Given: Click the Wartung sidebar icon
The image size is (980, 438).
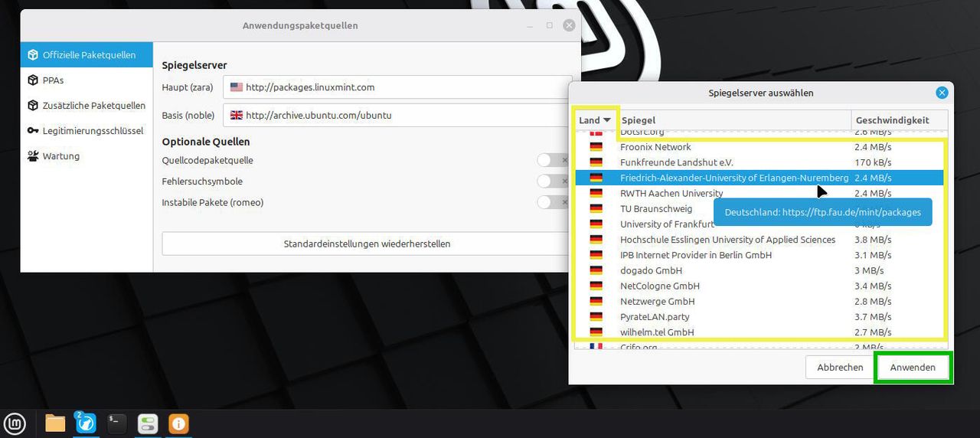Looking at the screenshot, I should click(x=33, y=156).
